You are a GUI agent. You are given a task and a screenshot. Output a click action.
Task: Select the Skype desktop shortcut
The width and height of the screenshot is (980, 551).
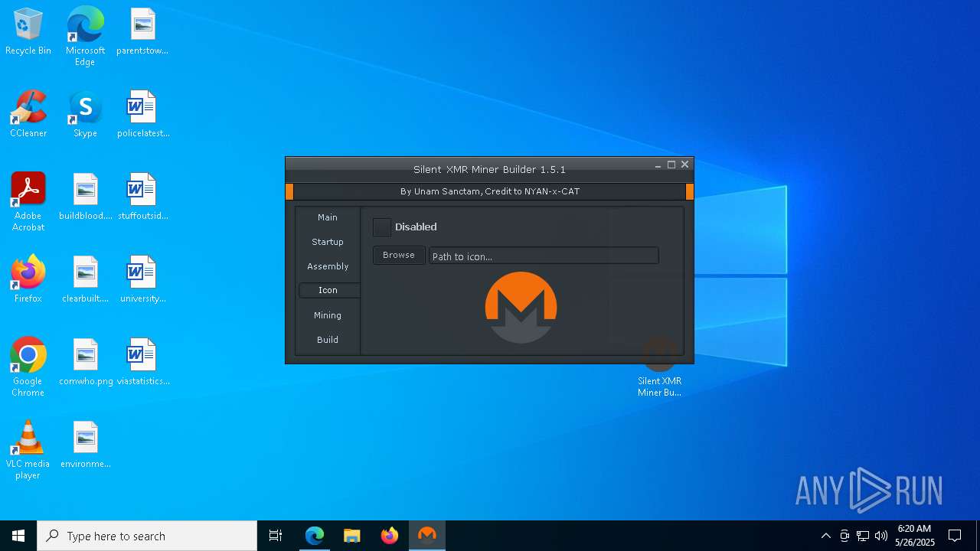85,115
